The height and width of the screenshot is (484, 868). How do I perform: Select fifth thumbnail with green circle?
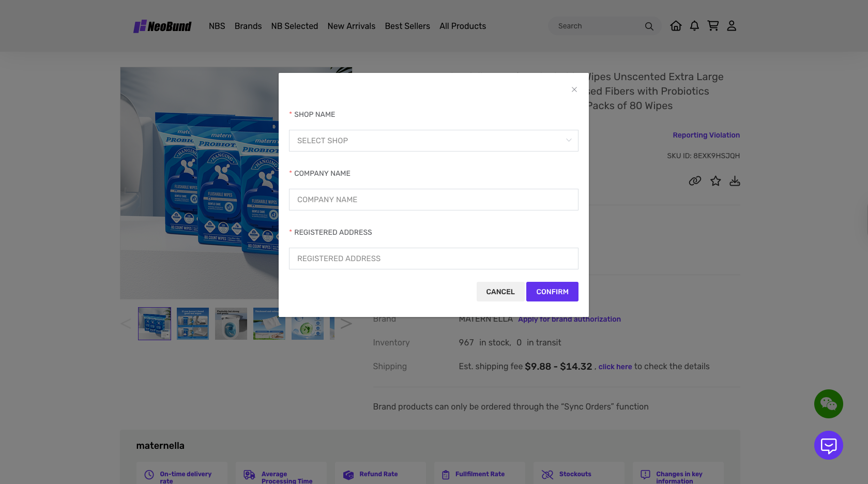pos(308,324)
